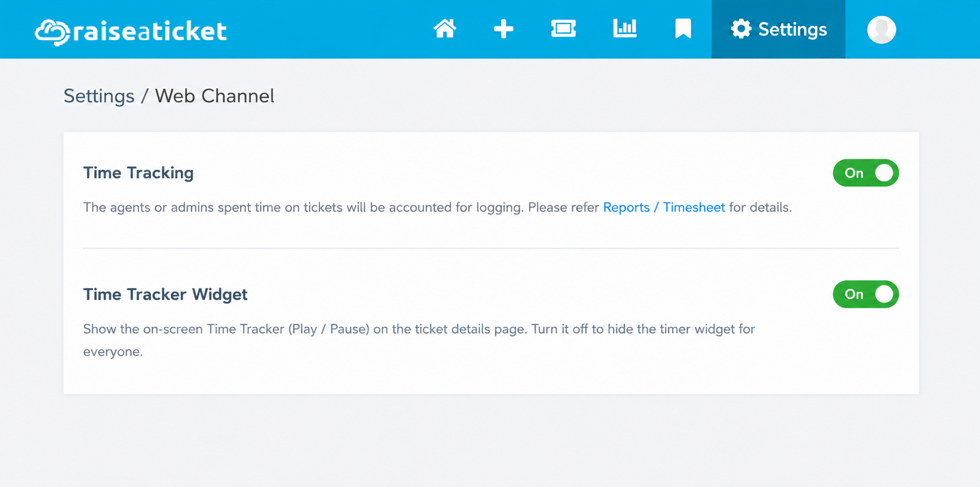Disable the Time Tracker Widget toggle
This screenshot has height=487, width=980.
(865, 294)
